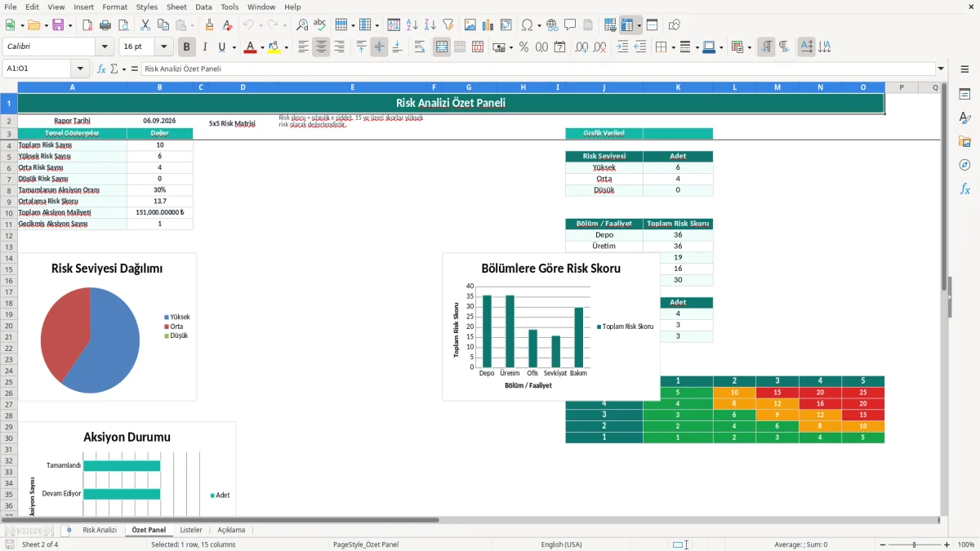This screenshot has height=551, width=980.
Task: Switch to the Listeler sheet tab
Action: [x=191, y=530]
